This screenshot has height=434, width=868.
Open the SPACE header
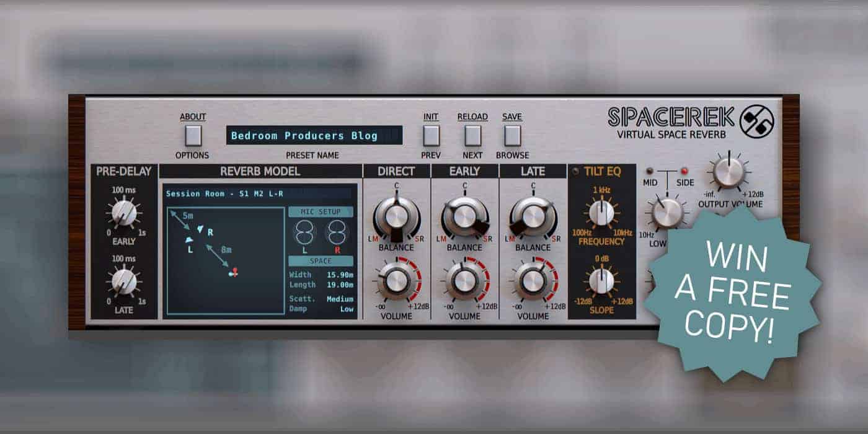(x=321, y=261)
